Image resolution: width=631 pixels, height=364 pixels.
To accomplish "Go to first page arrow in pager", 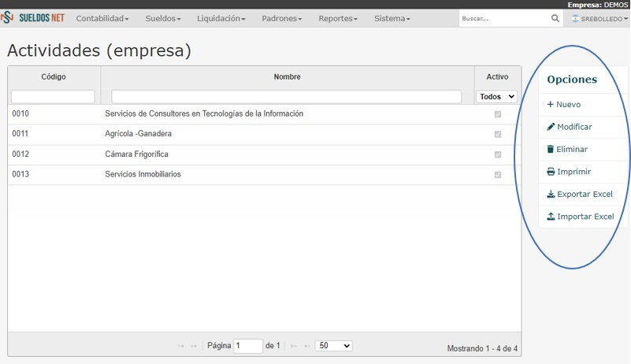I will click(x=180, y=346).
